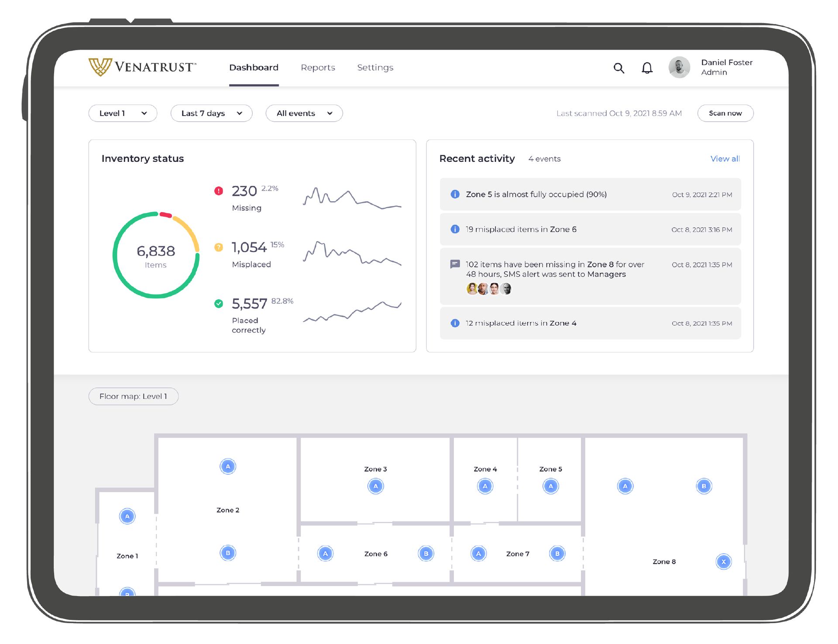Open the Last 7 days dropdown
Image resolution: width=838 pixels, height=644 pixels.
pos(211,113)
